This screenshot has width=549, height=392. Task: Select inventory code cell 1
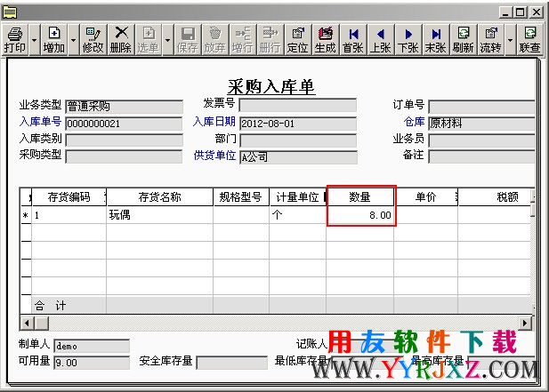pyautogui.click(x=69, y=215)
